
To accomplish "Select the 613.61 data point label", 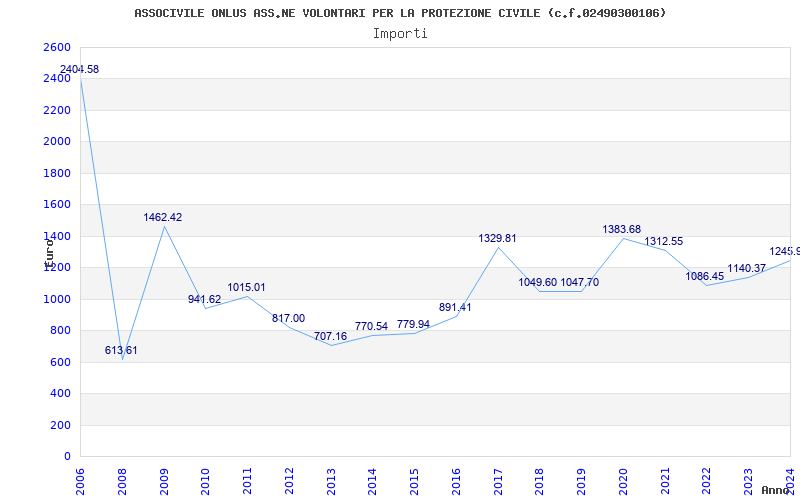I will 121,350.
